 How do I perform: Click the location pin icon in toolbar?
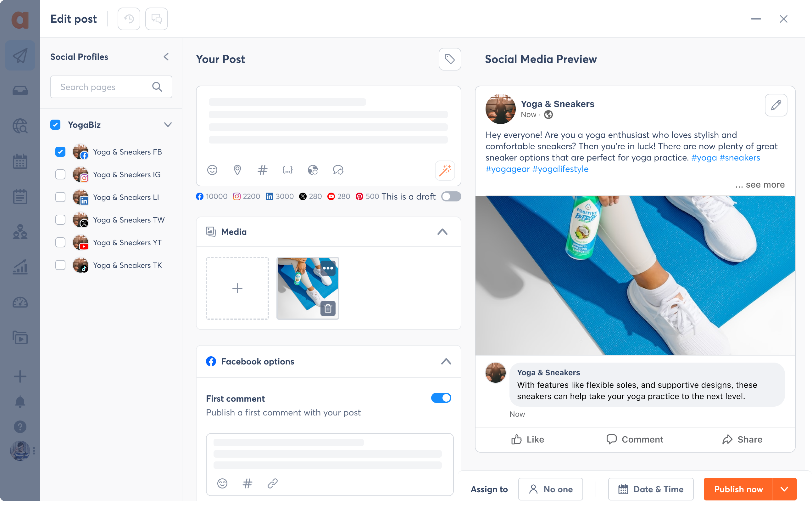tap(237, 170)
